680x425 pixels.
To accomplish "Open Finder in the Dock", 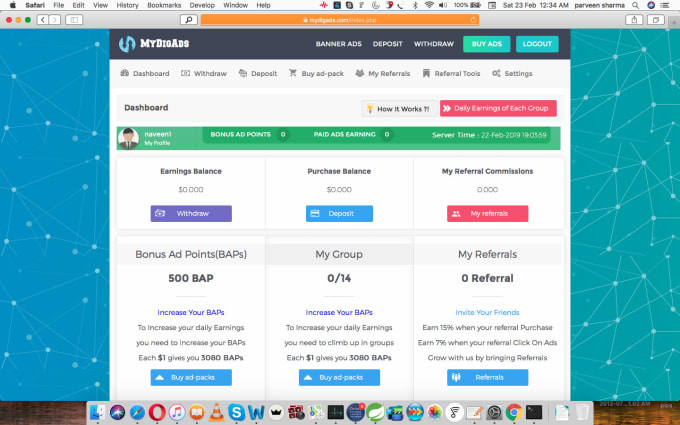I will 98,412.
